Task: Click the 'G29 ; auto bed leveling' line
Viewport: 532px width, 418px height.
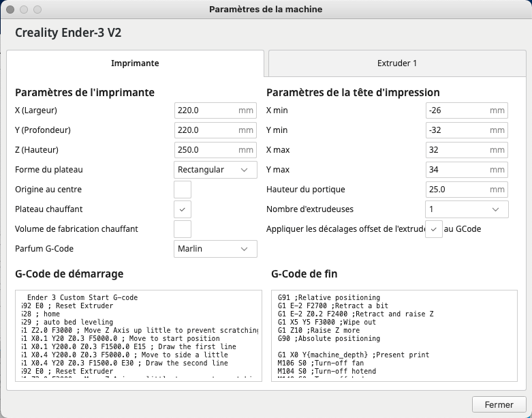Action: (67, 322)
